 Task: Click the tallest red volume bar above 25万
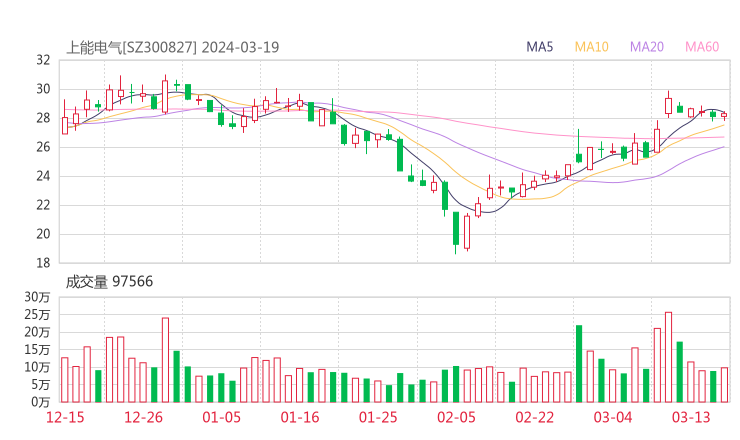point(668,357)
